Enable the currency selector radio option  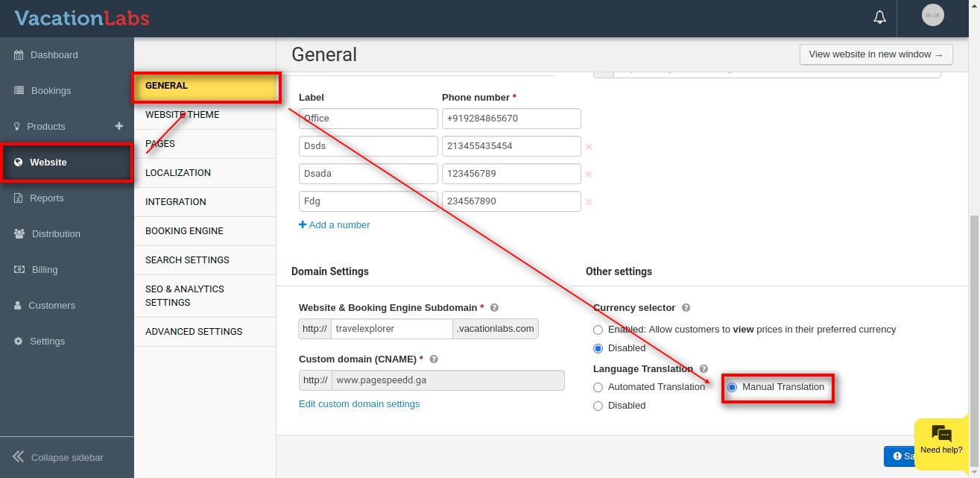598,330
